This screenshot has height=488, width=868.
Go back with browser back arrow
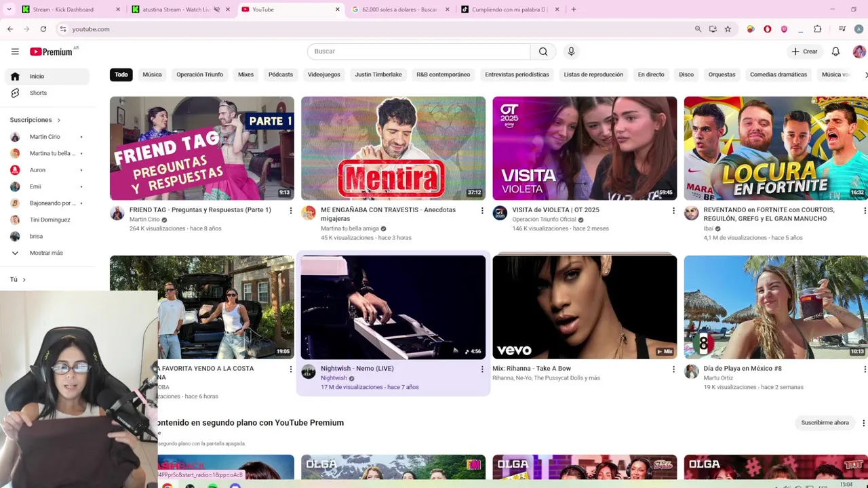10,29
